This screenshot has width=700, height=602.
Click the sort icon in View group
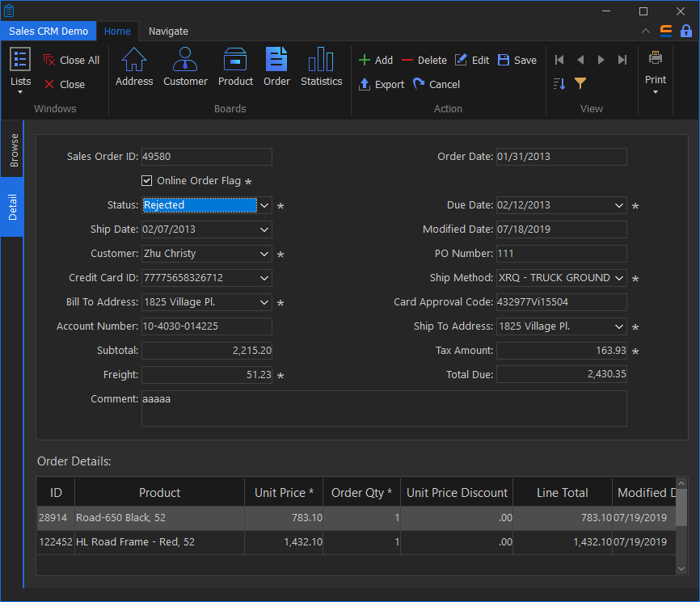click(x=559, y=83)
